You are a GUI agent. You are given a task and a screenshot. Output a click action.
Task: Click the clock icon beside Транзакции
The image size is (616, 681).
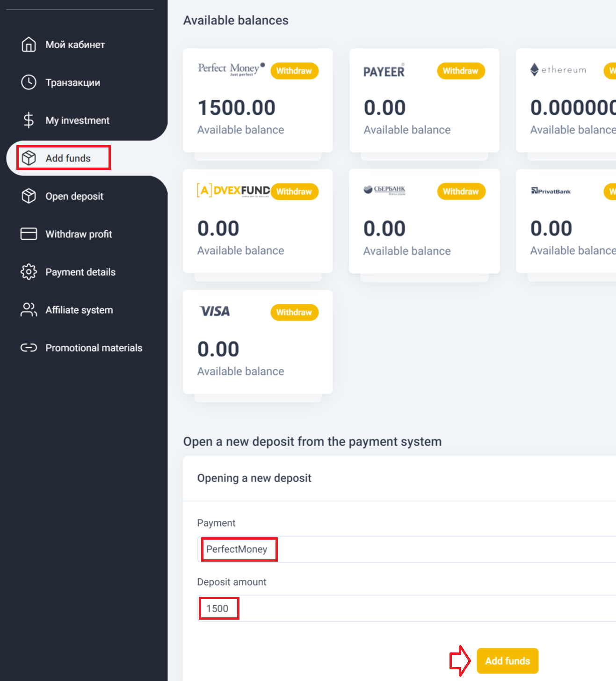point(29,82)
